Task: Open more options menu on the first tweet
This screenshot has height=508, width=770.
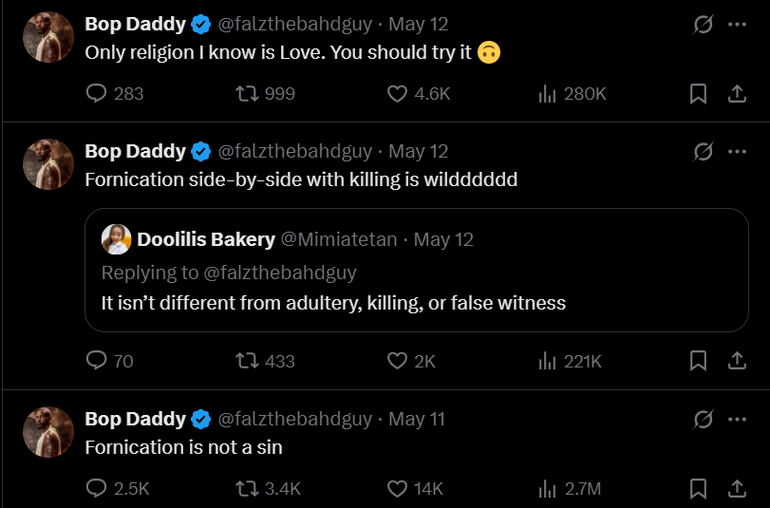Action: (x=738, y=24)
